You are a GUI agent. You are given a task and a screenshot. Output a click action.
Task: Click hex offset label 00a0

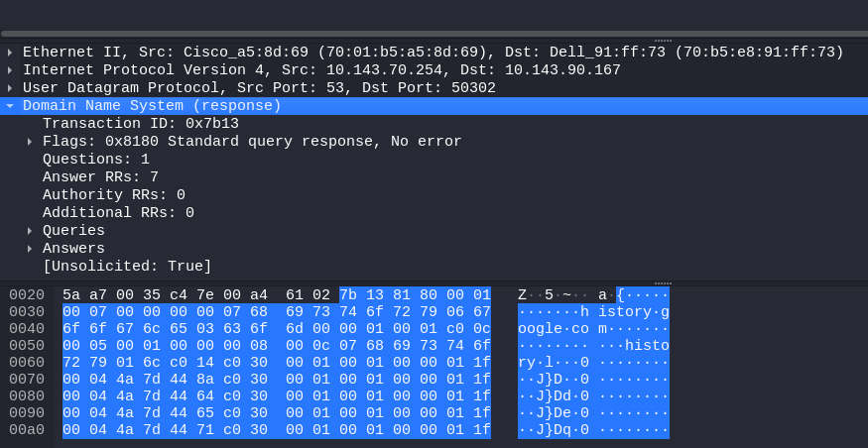(27, 430)
